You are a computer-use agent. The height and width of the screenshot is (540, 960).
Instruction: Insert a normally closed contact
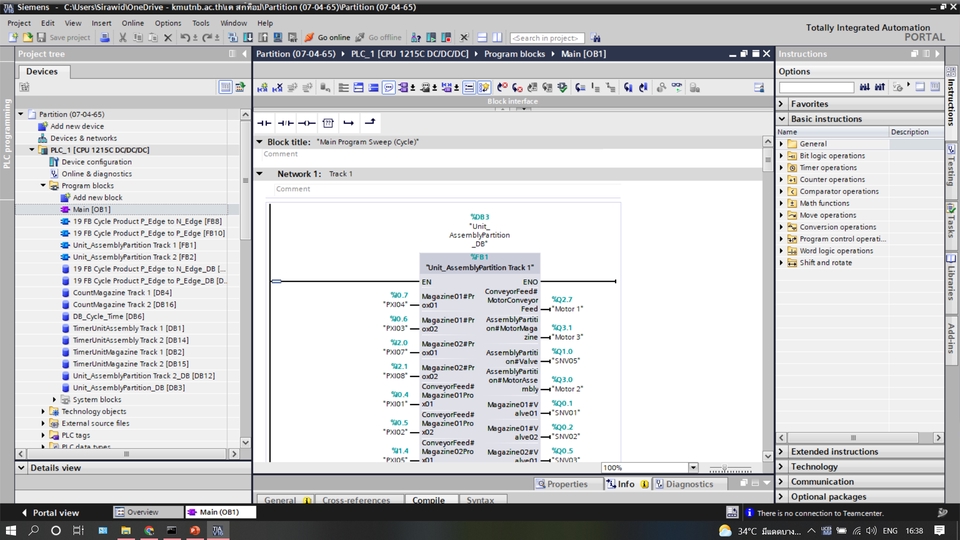click(x=286, y=123)
